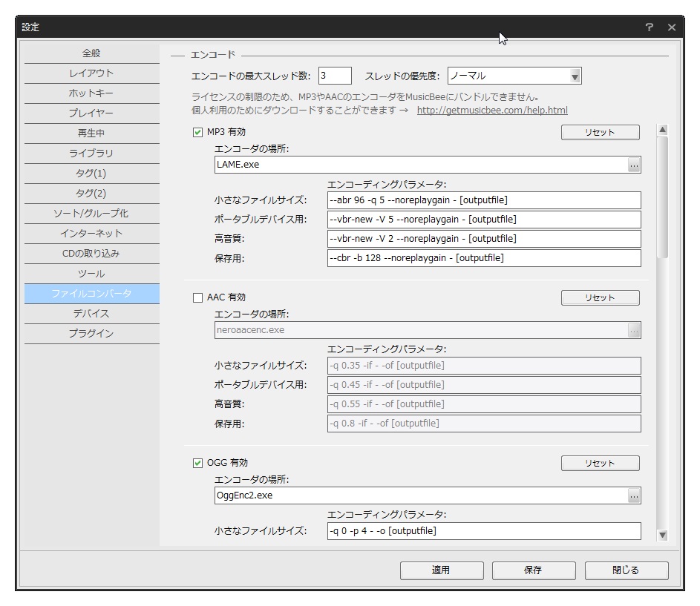Viewport: 700px width, 606px height.
Task: Open the 全般 settings tab
Action: [91, 53]
